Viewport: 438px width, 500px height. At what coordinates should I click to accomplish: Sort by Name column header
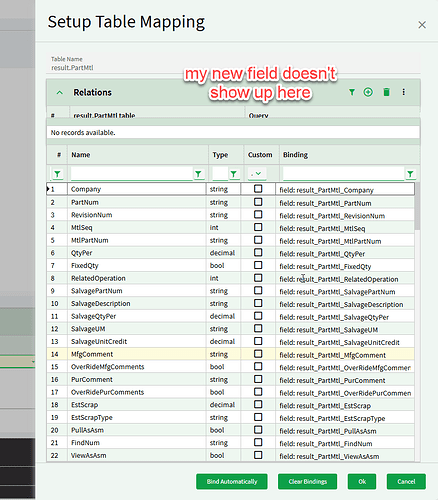coord(81,155)
